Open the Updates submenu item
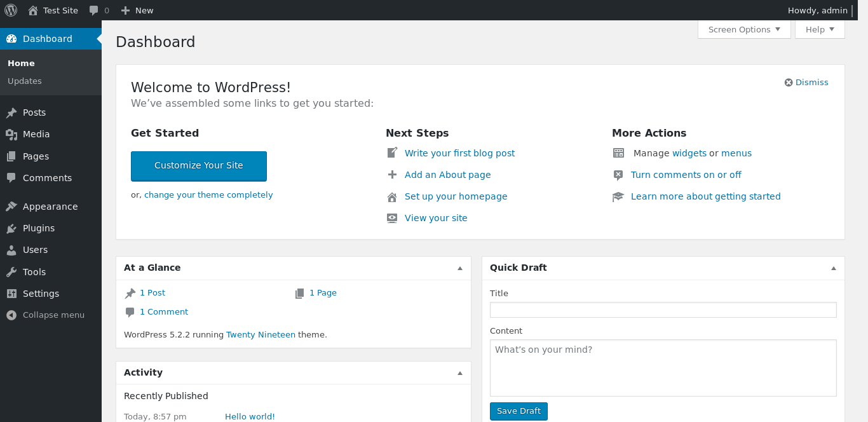The width and height of the screenshot is (868, 422). (25, 81)
